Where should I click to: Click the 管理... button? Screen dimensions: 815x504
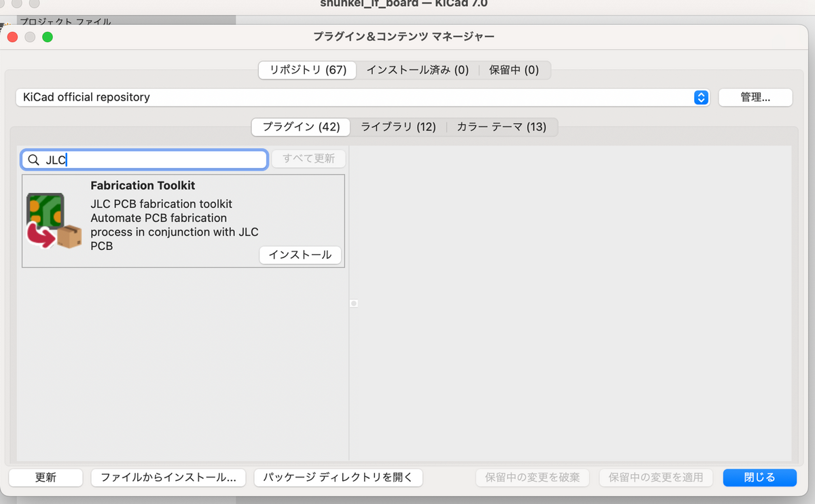[x=755, y=97]
